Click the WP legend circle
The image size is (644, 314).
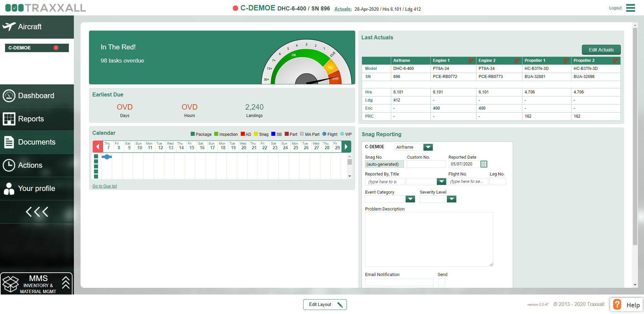(x=342, y=134)
